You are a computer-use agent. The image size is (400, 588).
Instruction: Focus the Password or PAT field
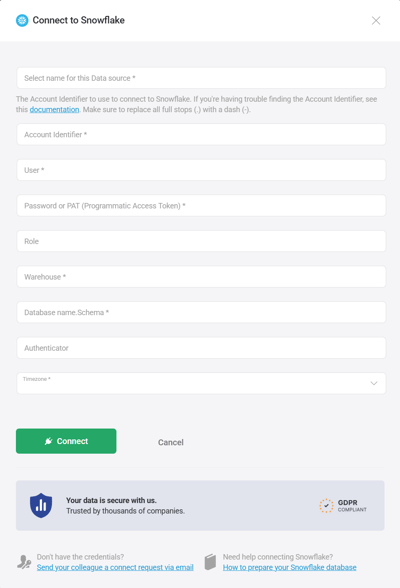click(x=201, y=206)
